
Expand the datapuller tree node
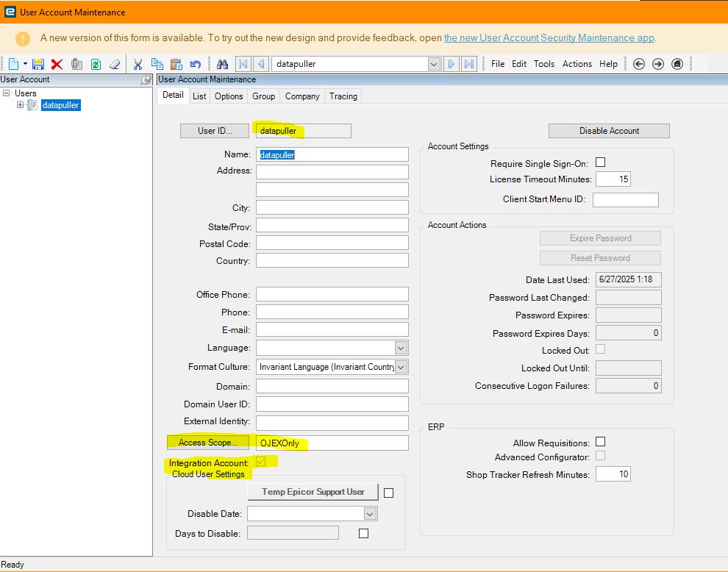(21, 105)
